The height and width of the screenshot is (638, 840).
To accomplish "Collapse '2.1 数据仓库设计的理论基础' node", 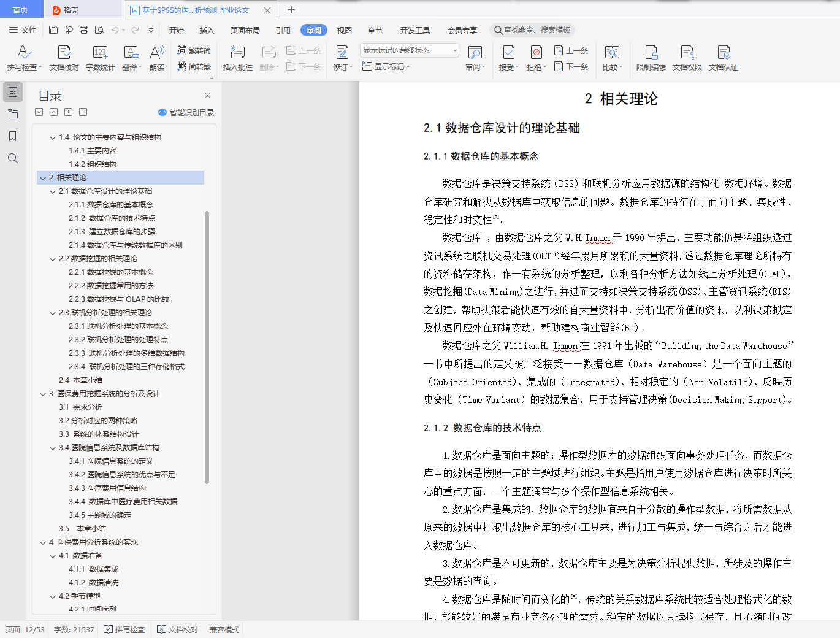I will click(53, 191).
